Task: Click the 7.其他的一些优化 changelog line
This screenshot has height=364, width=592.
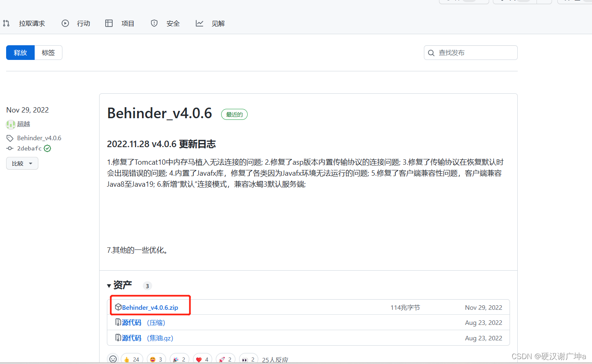Action: tap(138, 250)
